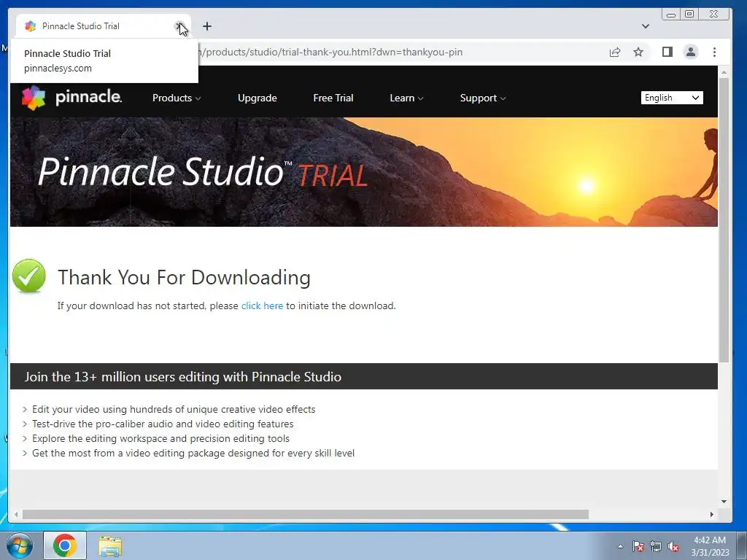This screenshot has height=560, width=747.
Task: Close the Chrome window
Action: point(713,15)
